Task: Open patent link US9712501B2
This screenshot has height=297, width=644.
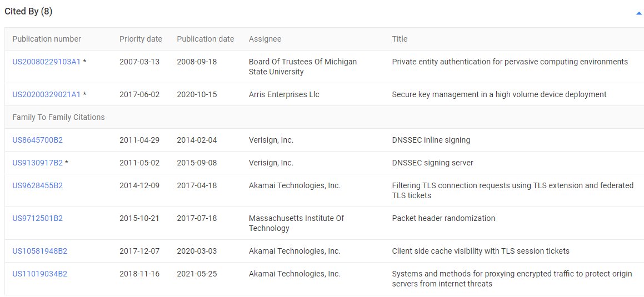Action: pyautogui.click(x=37, y=218)
